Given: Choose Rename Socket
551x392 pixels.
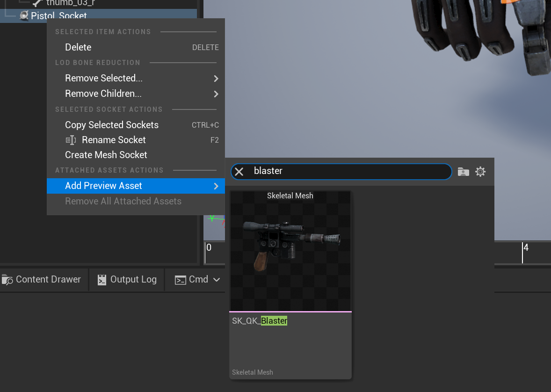Looking at the screenshot, I should pos(136,140).
